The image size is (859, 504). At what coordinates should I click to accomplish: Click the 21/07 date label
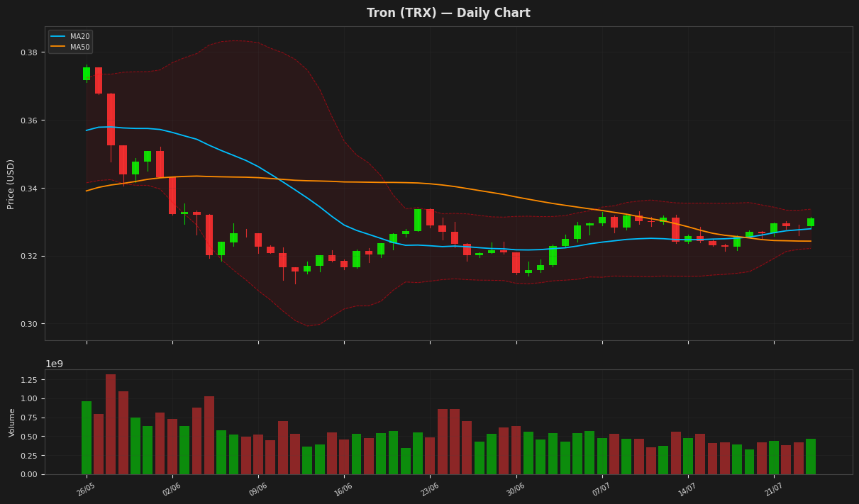pyautogui.click(x=773, y=488)
